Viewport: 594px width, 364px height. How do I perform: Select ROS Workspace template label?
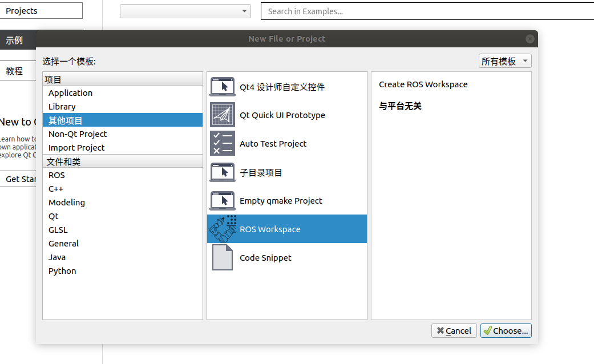[270, 229]
